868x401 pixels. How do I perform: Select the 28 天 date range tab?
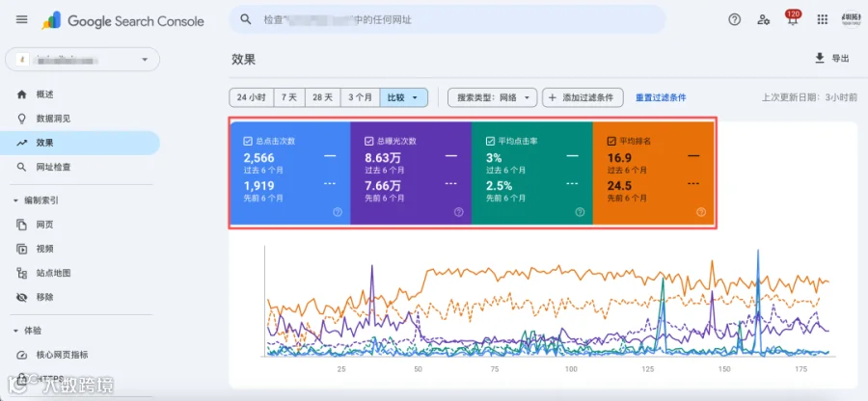[x=323, y=97]
